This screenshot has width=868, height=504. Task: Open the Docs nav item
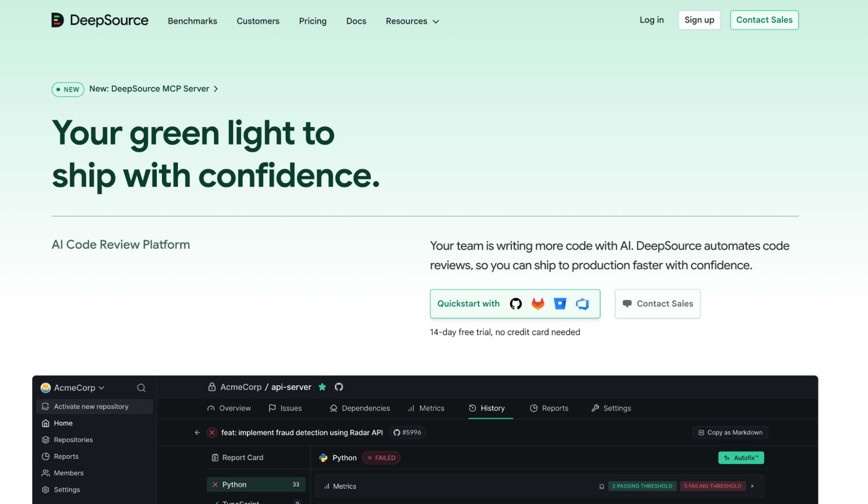356,21
